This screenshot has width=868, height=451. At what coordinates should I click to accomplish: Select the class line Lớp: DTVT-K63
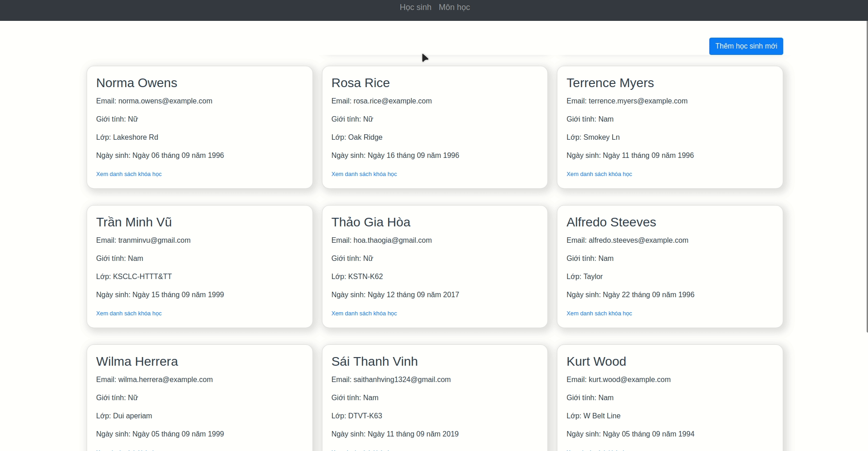click(x=356, y=416)
